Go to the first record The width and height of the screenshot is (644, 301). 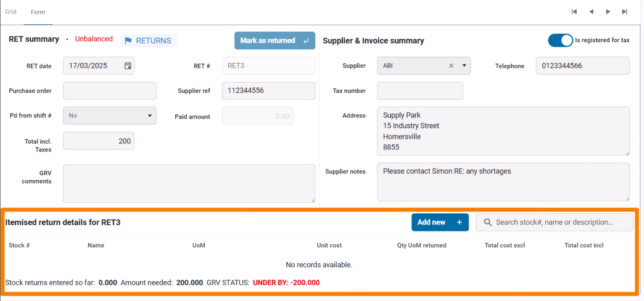[574, 12]
